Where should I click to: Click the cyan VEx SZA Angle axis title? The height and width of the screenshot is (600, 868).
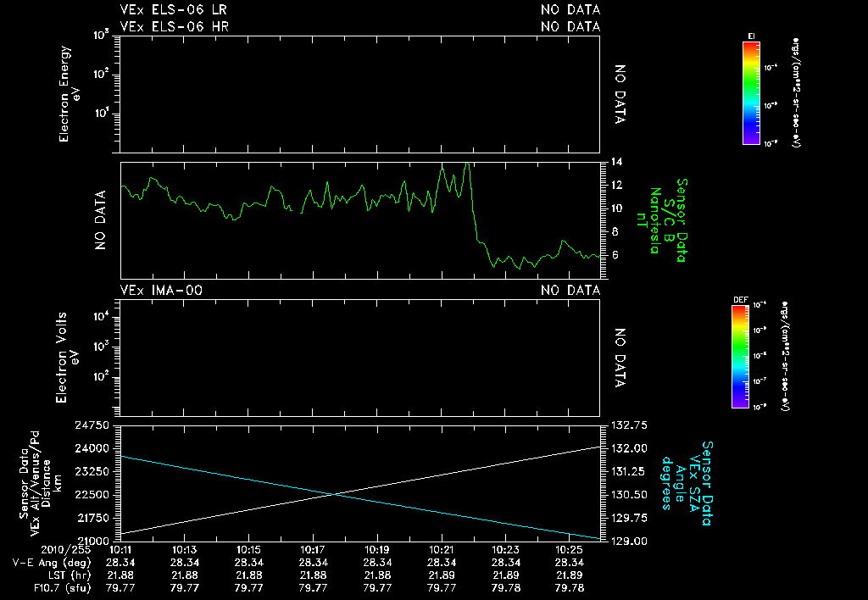[687, 483]
